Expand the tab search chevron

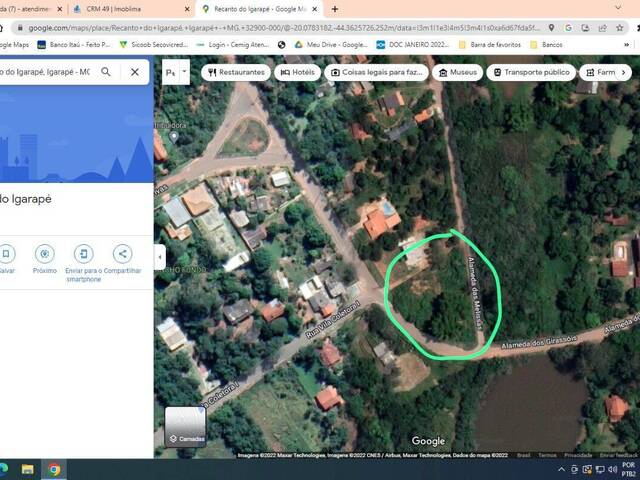[618, 8]
